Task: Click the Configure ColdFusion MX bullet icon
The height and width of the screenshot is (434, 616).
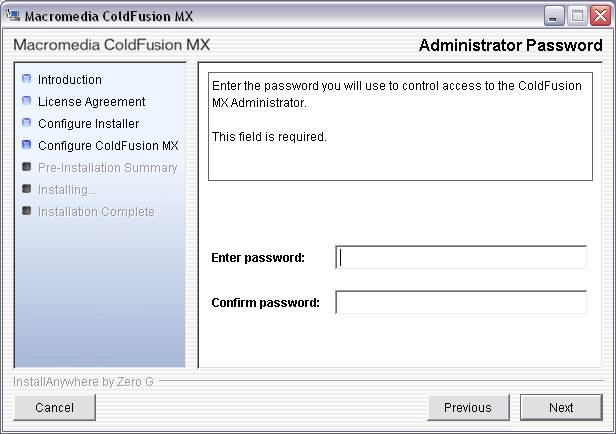Action: tap(27, 145)
